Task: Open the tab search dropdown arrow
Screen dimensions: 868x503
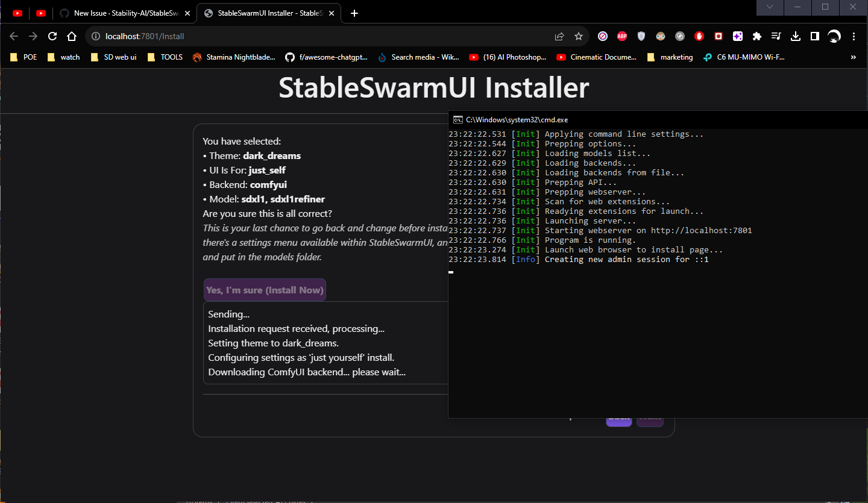Action: [770, 8]
